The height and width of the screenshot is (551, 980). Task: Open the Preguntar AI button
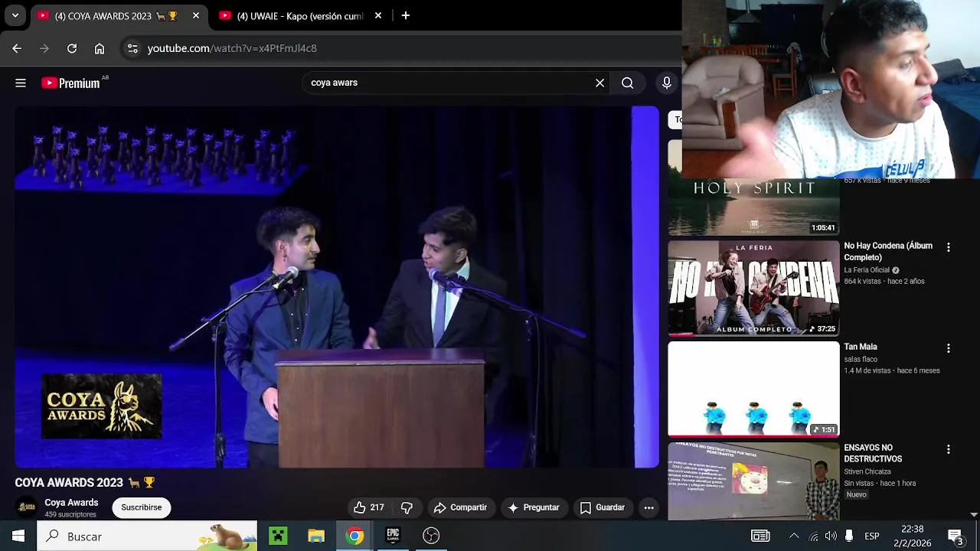pos(534,507)
